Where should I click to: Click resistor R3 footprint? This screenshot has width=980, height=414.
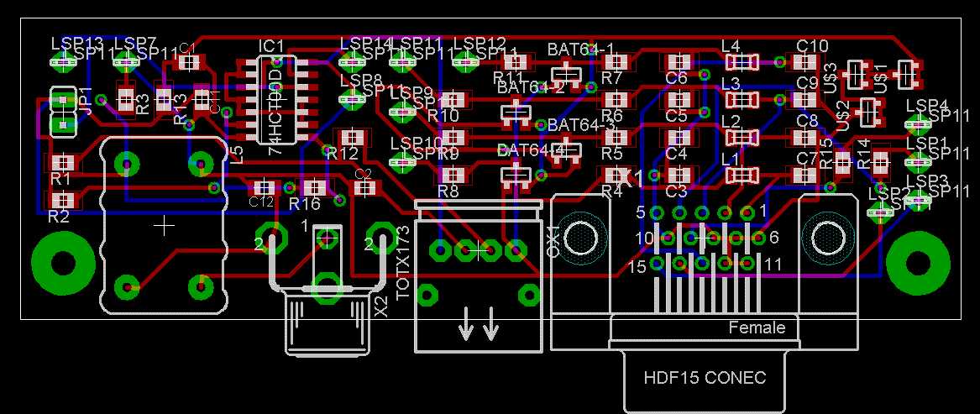tap(126, 101)
